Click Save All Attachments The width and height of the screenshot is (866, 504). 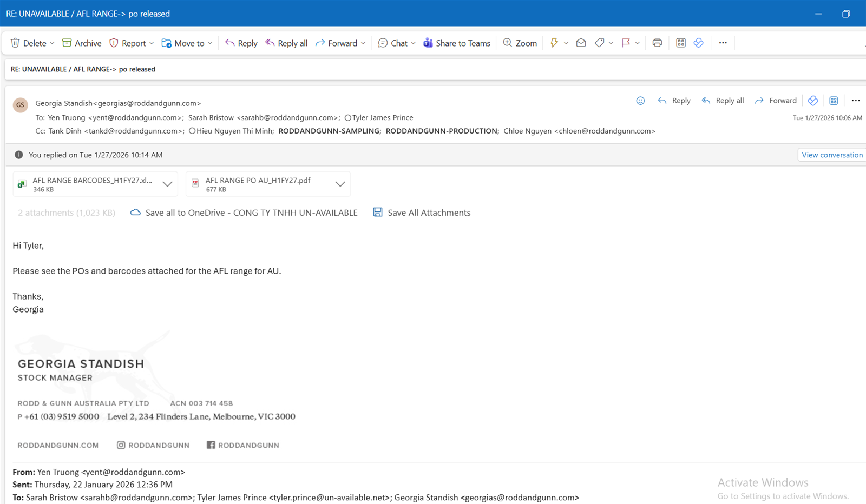(x=422, y=213)
